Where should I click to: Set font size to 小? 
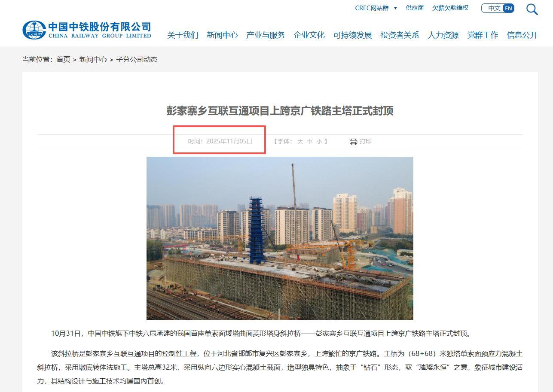319,141
